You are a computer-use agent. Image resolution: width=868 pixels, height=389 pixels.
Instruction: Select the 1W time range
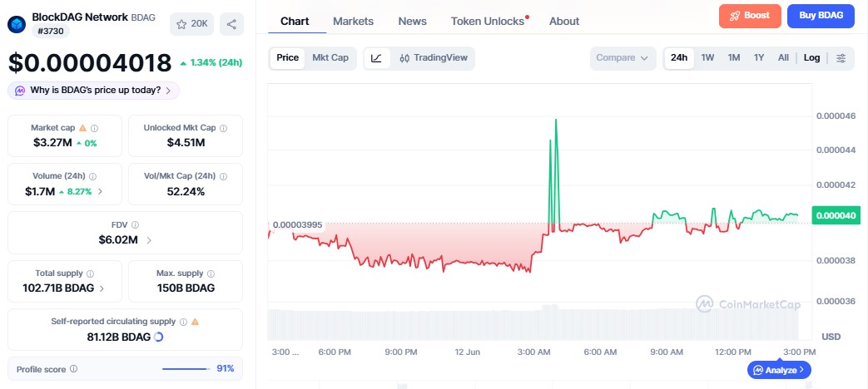pyautogui.click(x=707, y=58)
